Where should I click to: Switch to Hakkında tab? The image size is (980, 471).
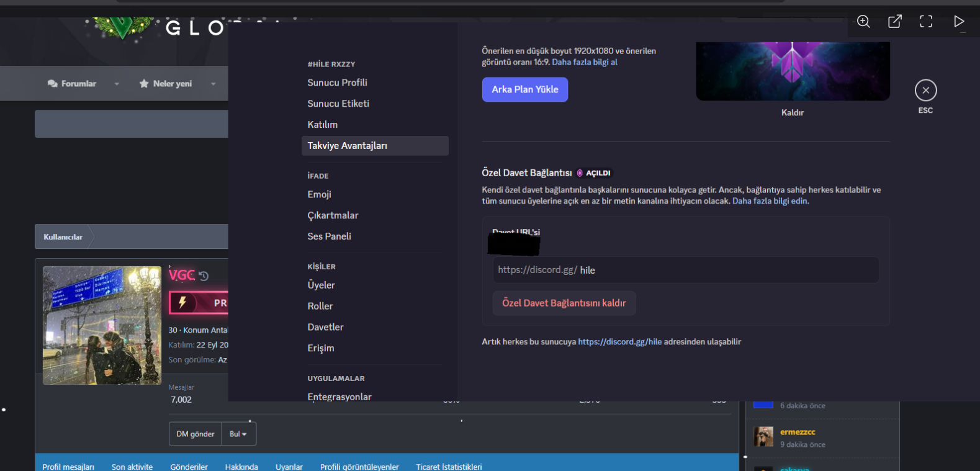pyautogui.click(x=241, y=467)
